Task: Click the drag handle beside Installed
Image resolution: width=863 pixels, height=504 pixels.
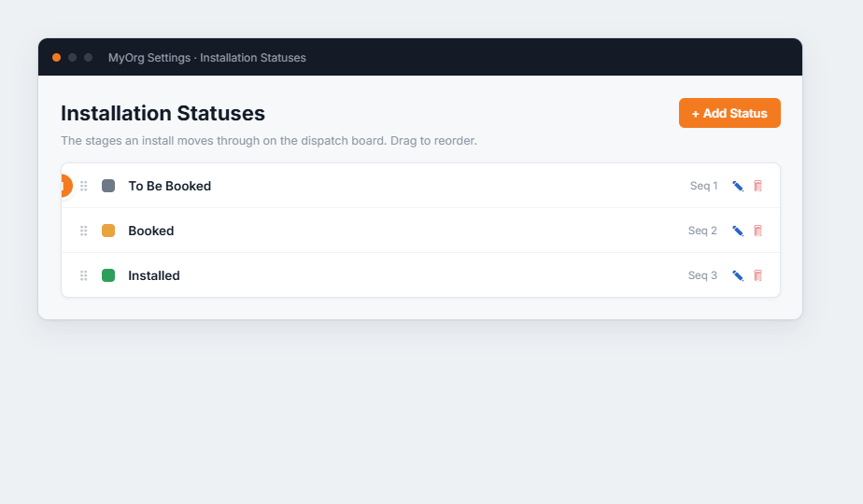Action: (84, 275)
